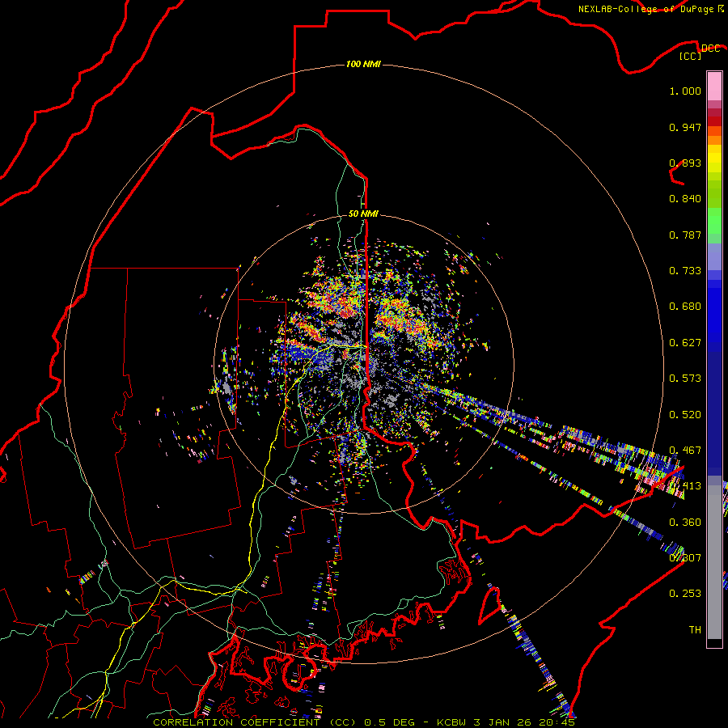
Task: Click the 50 NMI range ring label
Action: pyautogui.click(x=363, y=214)
